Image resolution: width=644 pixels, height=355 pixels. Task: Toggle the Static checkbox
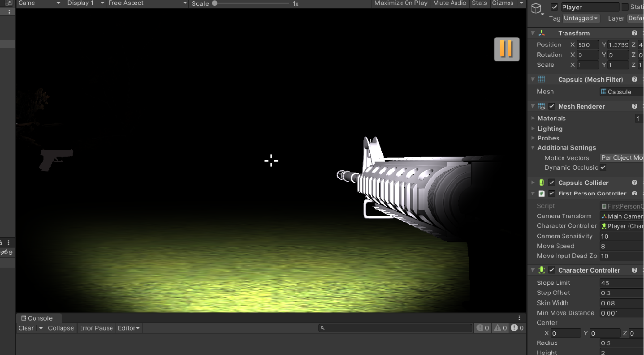point(625,7)
